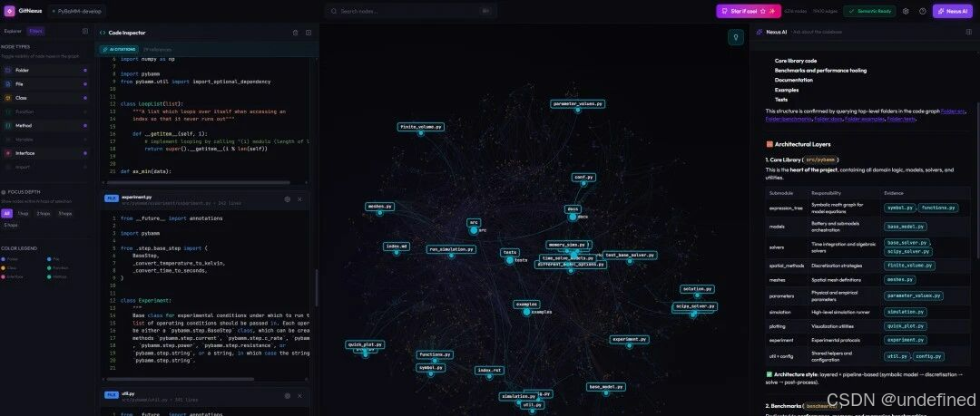Toggle Class node type visibility

[x=44, y=98]
